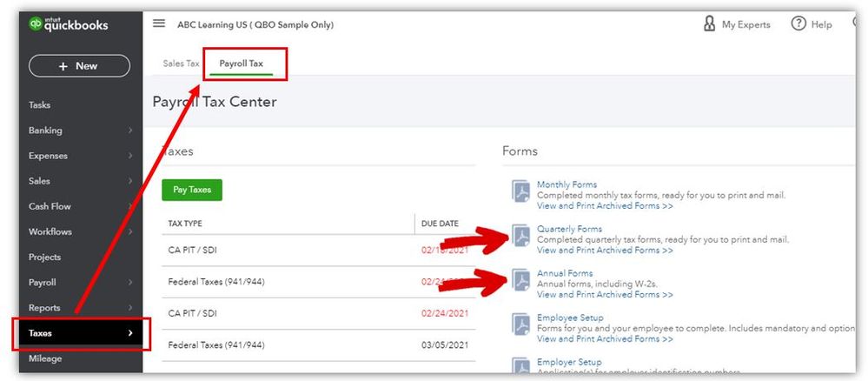Viewport: 868px width, 381px height.
Task: Click View and Print Archived Forms under Annual
Action: (605, 295)
